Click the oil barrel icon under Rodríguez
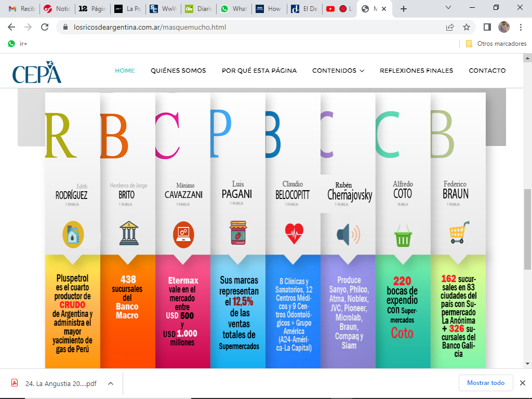The image size is (532, 399). coord(73,234)
